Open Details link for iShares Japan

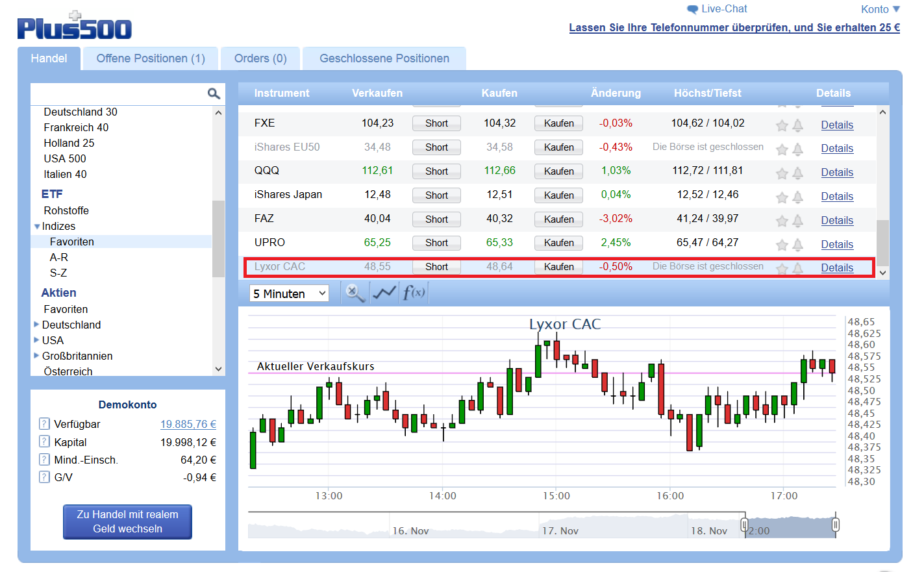837,196
